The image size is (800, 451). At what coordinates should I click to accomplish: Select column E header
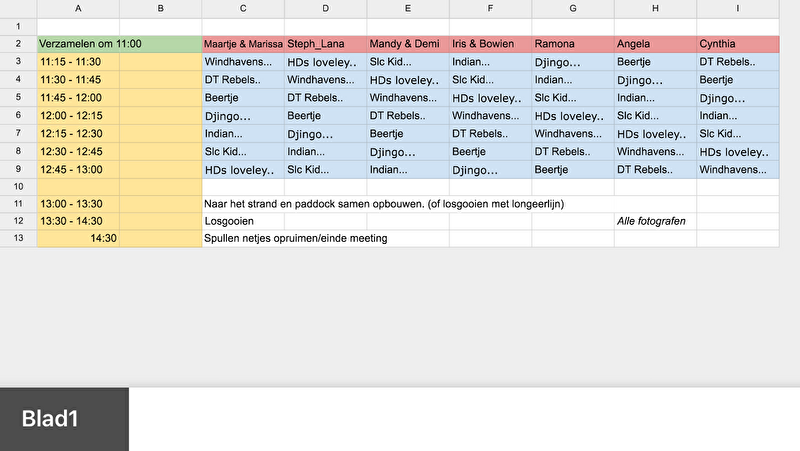click(407, 9)
